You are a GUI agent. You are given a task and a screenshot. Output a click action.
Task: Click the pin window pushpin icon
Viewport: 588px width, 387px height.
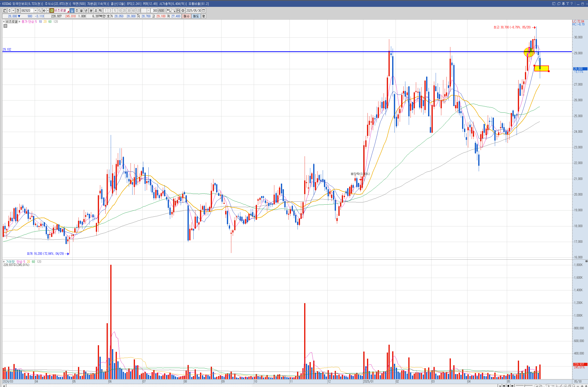[x=563, y=4]
